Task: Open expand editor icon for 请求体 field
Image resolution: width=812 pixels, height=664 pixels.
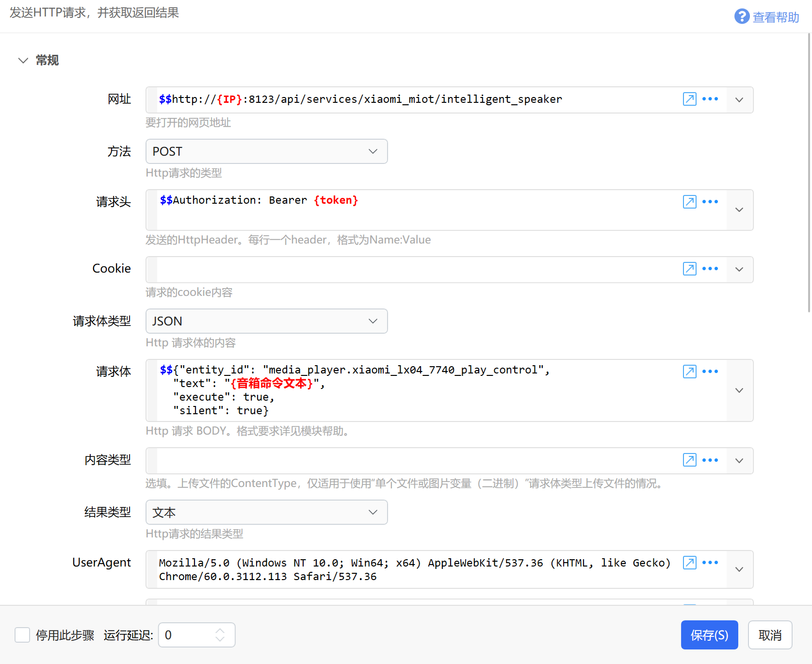Action: click(x=689, y=372)
